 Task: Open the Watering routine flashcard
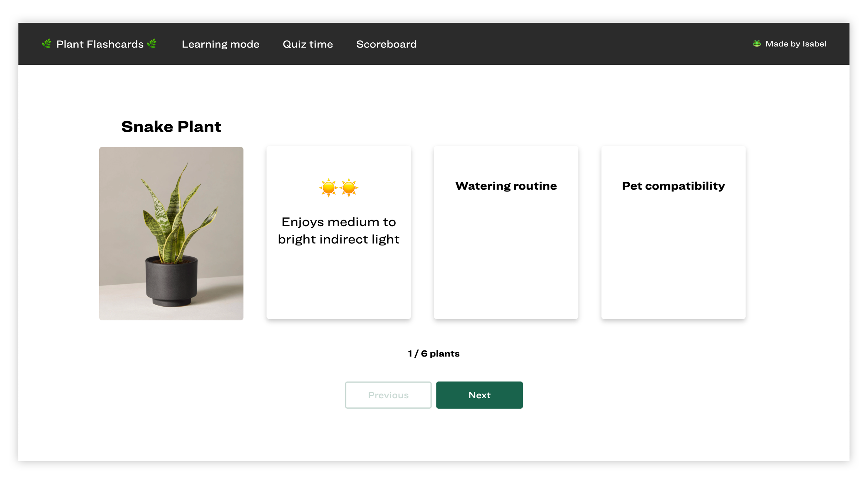pyautogui.click(x=506, y=232)
